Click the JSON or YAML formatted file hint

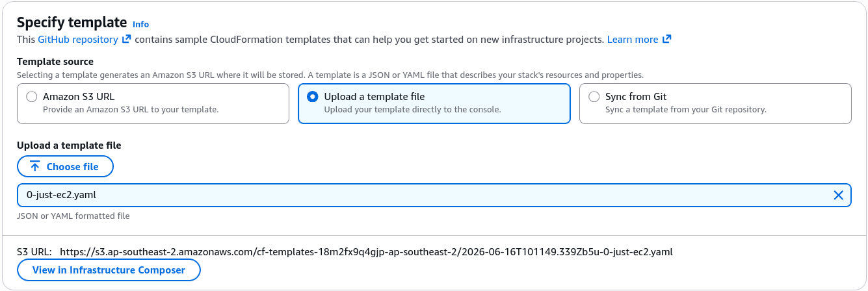pos(73,216)
